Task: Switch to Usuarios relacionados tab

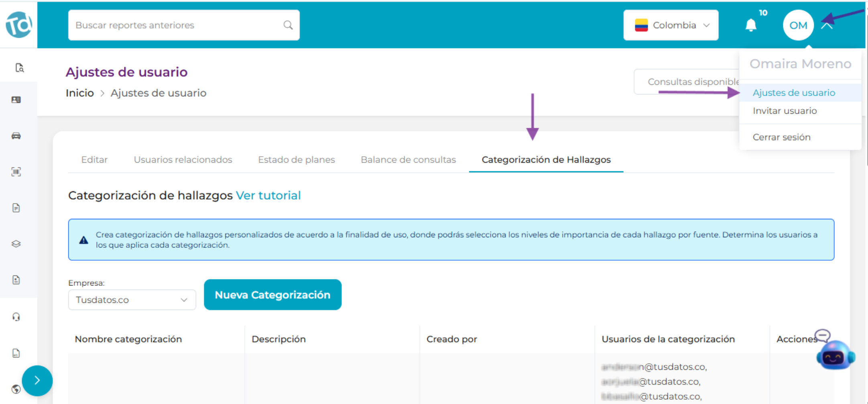Action: coord(183,159)
